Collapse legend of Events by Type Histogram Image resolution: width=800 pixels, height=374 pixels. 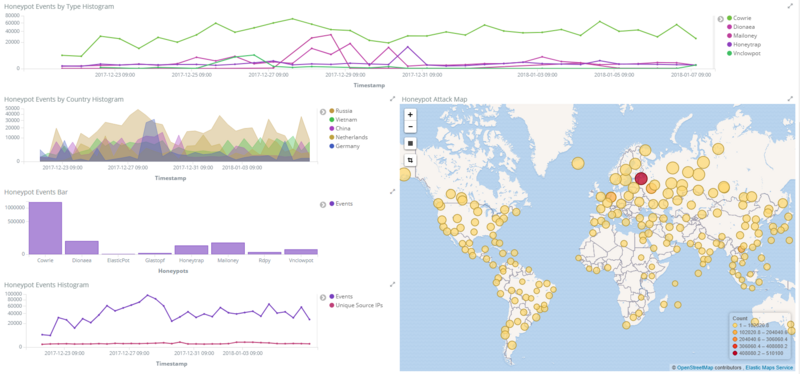click(720, 19)
